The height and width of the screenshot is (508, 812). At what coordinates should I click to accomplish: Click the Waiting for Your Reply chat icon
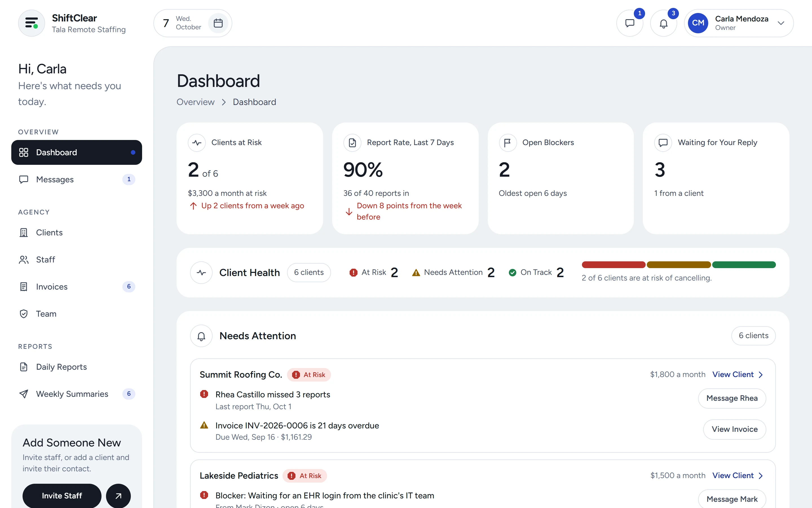tap(663, 143)
